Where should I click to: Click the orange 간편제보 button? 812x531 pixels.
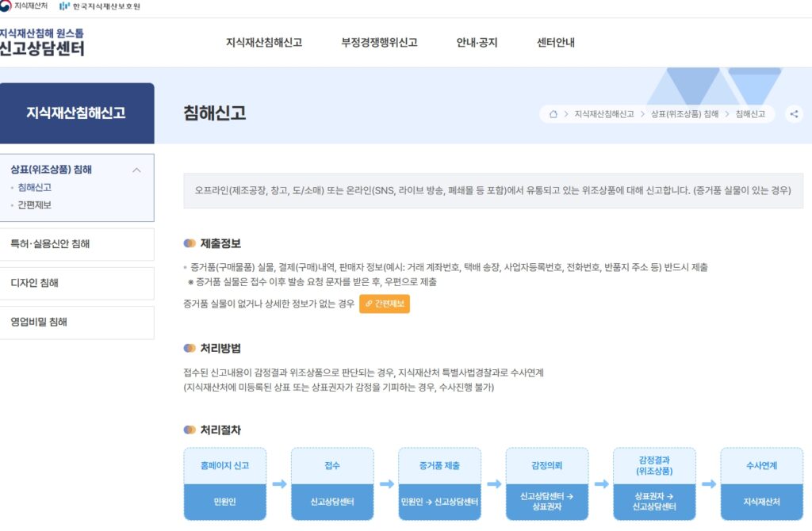(x=385, y=304)
